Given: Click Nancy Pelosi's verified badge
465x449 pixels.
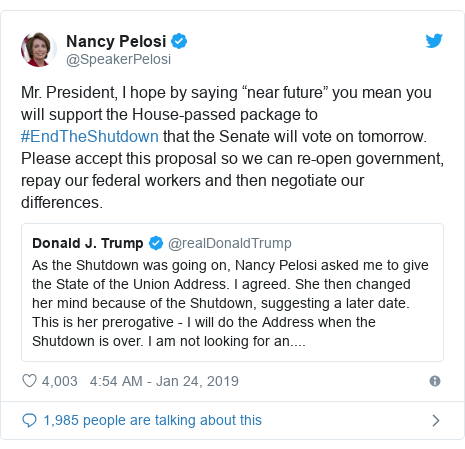Looking at the screenshot, I should click(x=179, y=41).
